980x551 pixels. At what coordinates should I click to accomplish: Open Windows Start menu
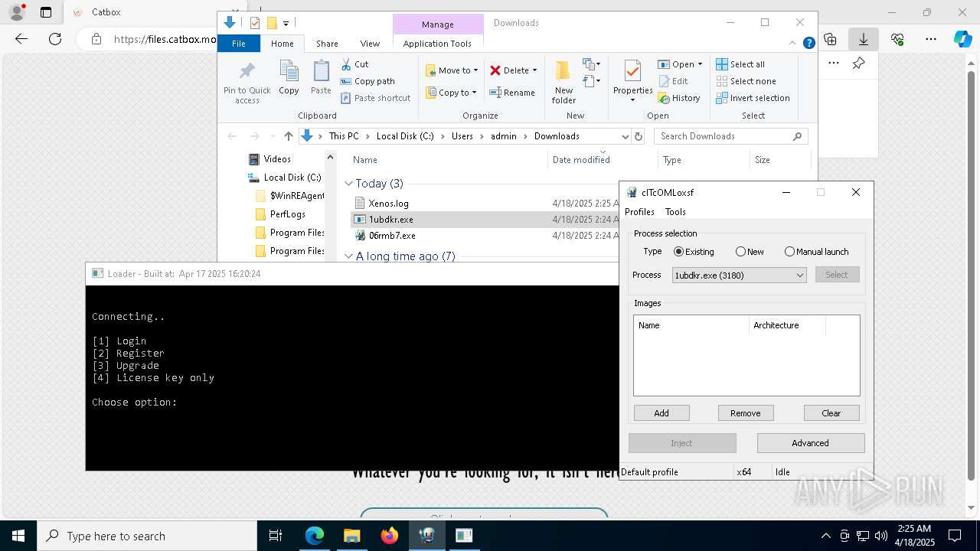pyautogui.click(x=18, y=536)
